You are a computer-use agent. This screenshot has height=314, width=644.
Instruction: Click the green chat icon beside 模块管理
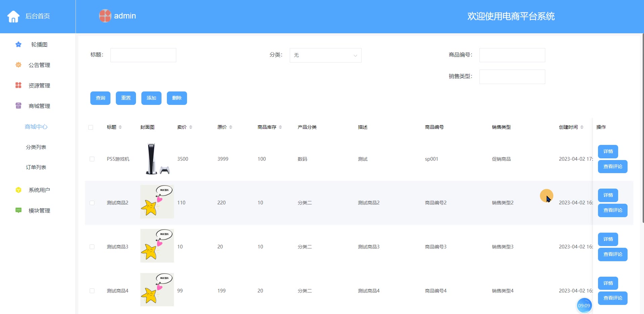(18, 210)
